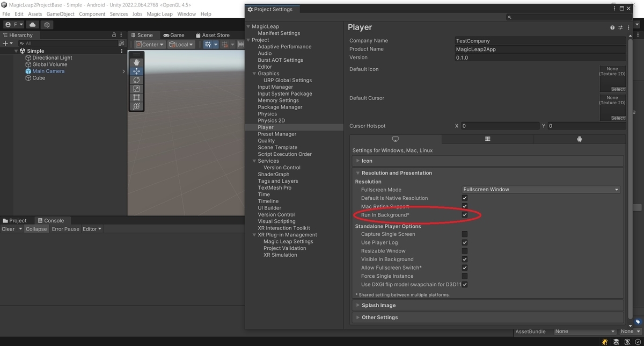
Task: Click the debug mode bug icon in status bar
Action: point(605,342)
